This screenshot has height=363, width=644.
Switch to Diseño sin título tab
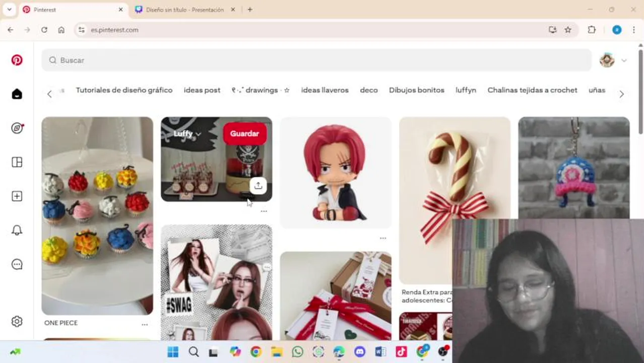185,10
